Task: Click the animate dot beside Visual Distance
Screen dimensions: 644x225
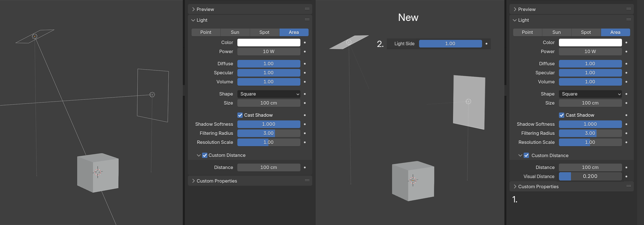Action: (626, 176)
